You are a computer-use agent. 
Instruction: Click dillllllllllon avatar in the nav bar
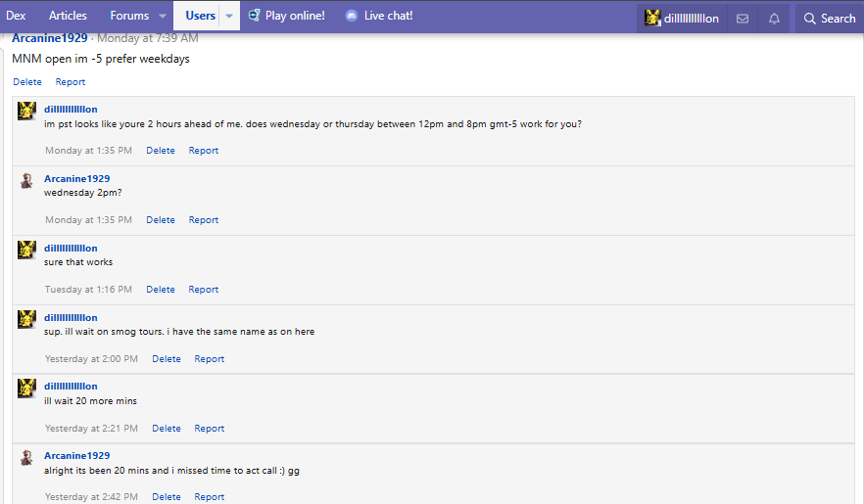point(652,19)
